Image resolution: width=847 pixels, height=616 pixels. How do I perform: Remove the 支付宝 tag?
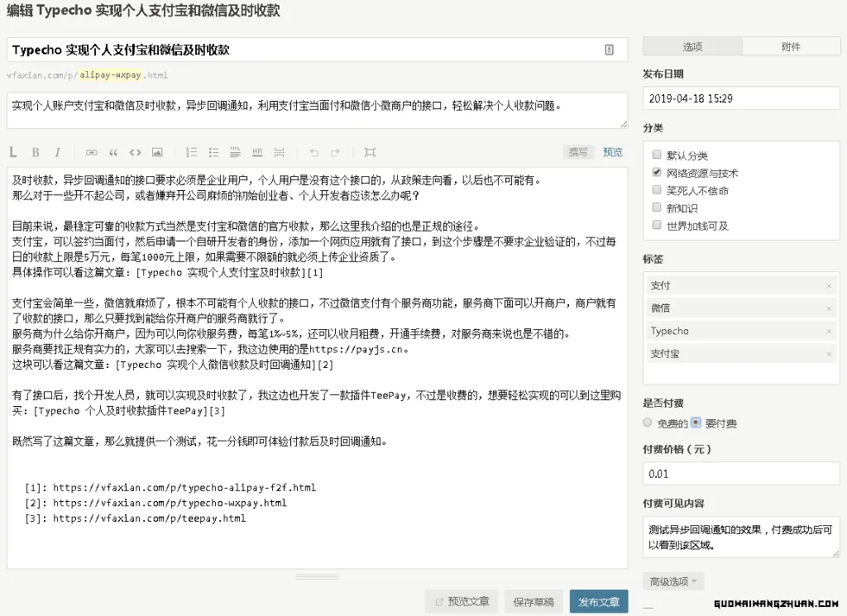point(829,354)
